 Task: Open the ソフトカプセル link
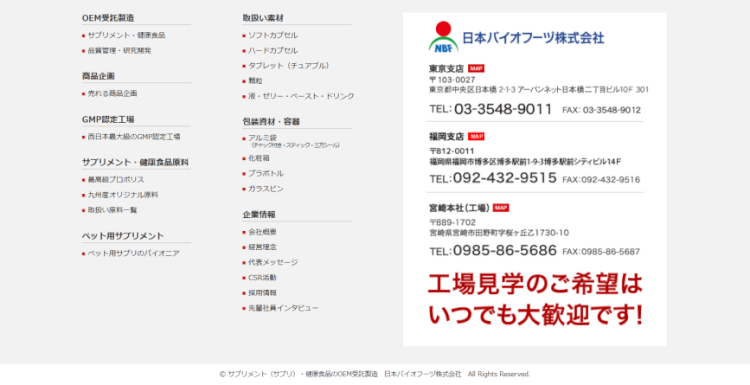[273, 35]
